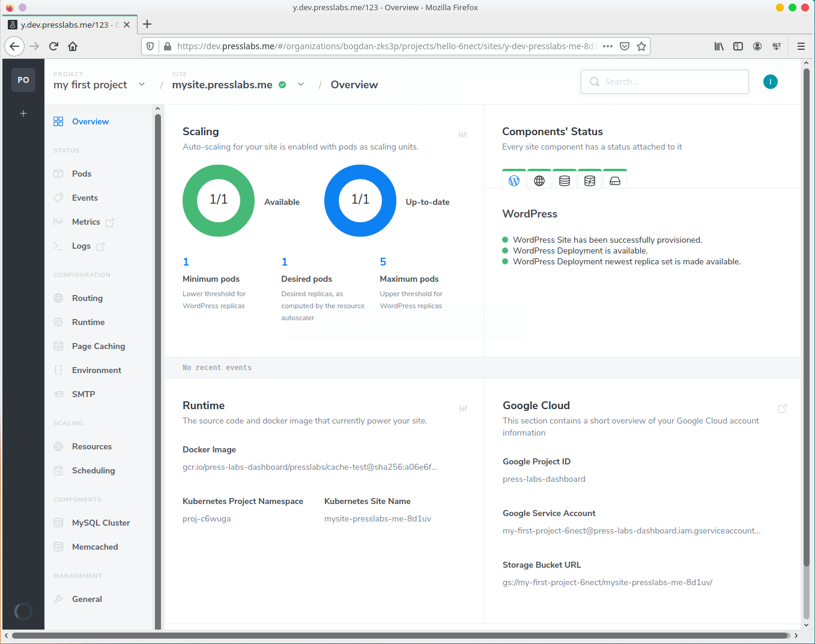Open the page cache component status tab
Screen dimensions: 815x644
click(590, 180)
